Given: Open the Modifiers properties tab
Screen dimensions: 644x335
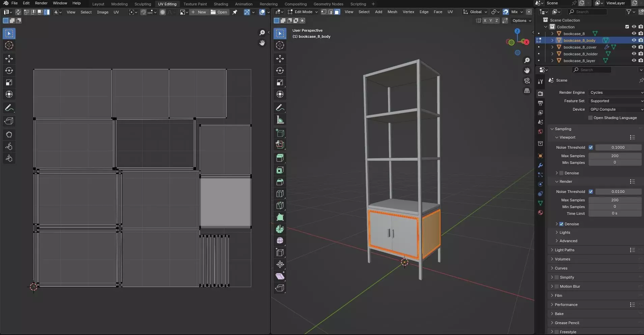Looking at the screenshot, I should (540, 165).
